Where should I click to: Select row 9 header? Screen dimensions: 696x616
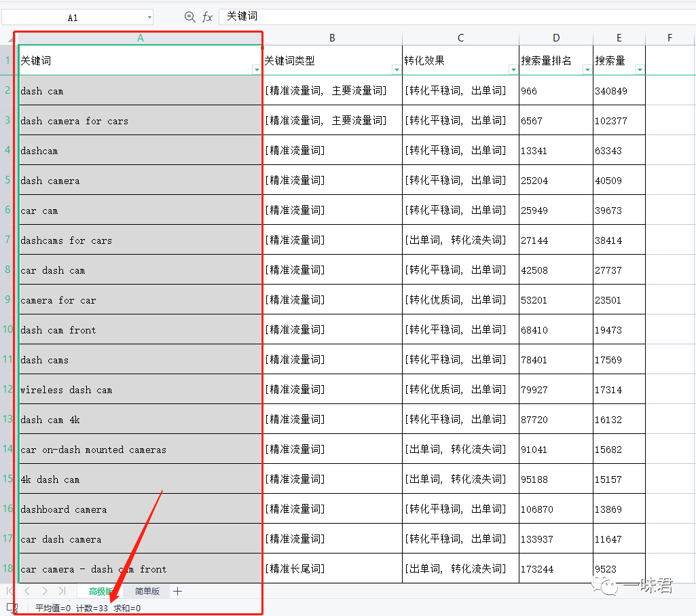tap(7, 300)
